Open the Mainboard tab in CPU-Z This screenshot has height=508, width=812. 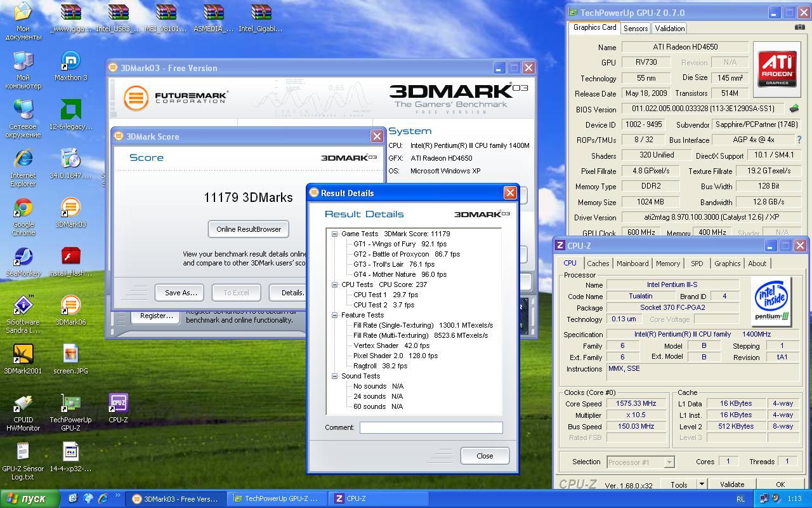point(632,264)
